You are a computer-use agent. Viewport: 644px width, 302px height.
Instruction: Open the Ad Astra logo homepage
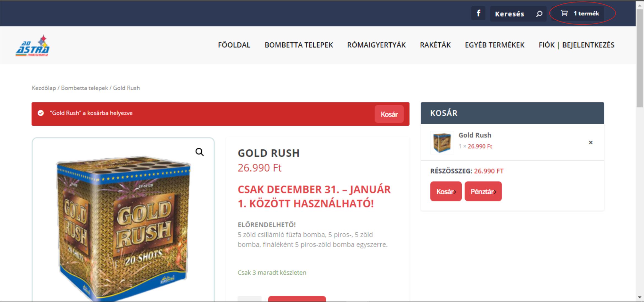33,45
